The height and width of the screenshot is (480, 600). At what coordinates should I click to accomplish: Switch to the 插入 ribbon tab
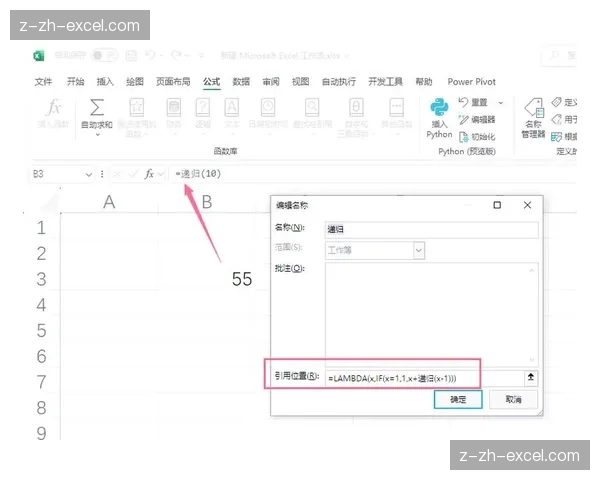(x=105, y=82)
